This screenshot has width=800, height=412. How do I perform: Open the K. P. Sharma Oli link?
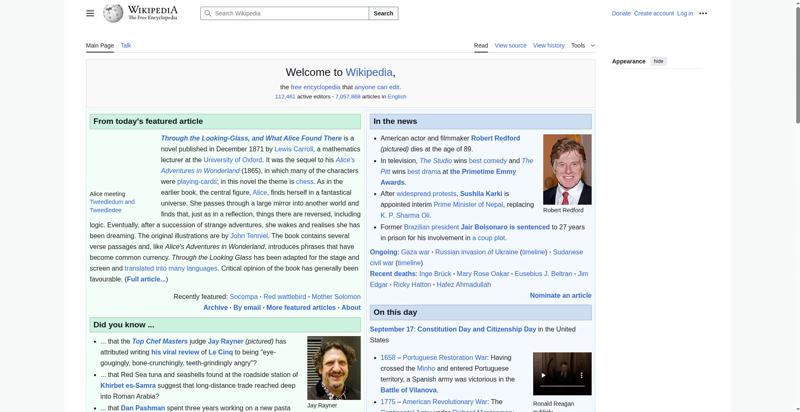point(405,215)
